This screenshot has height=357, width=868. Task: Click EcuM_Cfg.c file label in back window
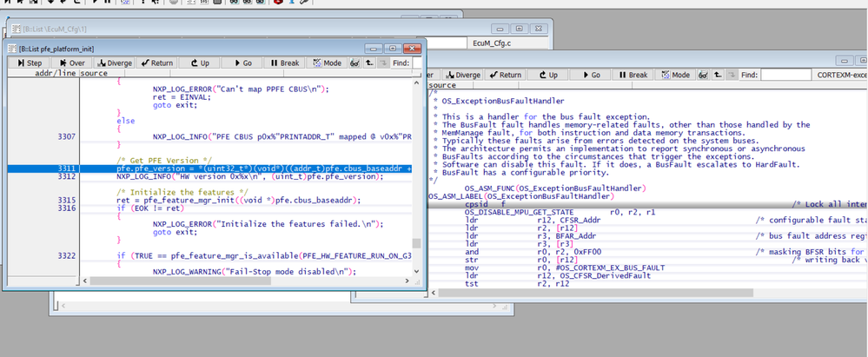pyautogui.click(x=492, y=43)
